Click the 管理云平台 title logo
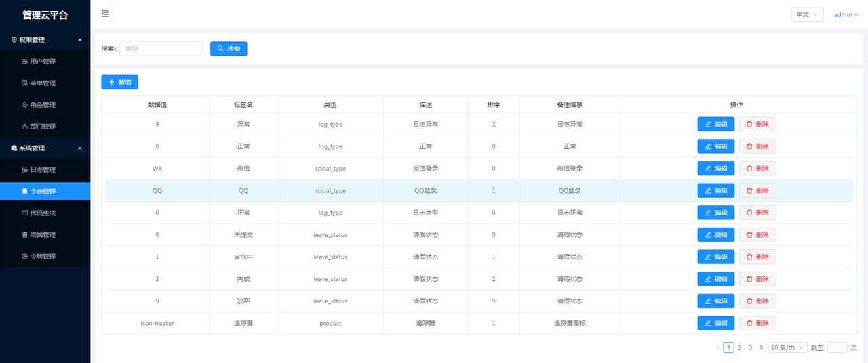 click(x=45, y=15)
